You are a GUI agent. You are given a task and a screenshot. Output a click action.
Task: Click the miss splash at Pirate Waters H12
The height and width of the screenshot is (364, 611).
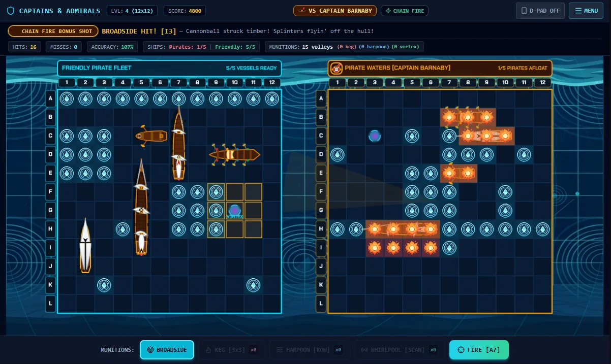tap(542, 229)
